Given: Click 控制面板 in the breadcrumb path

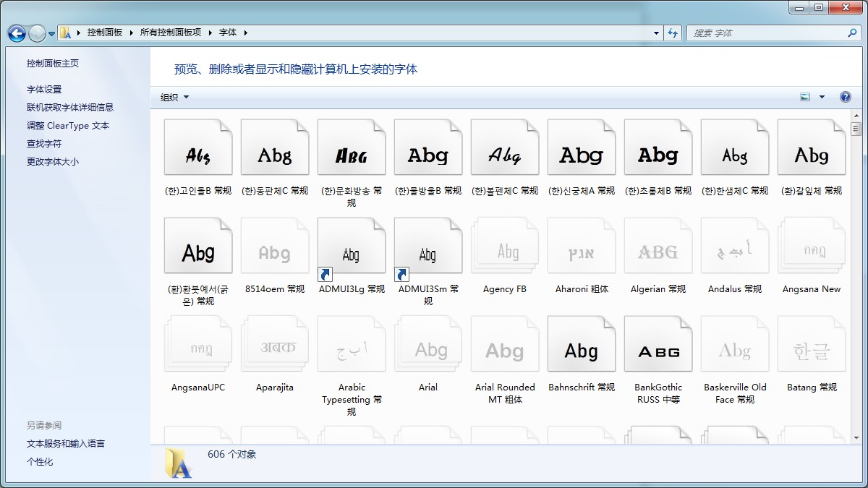Looking at the screenshot, I should click(105, 33).
